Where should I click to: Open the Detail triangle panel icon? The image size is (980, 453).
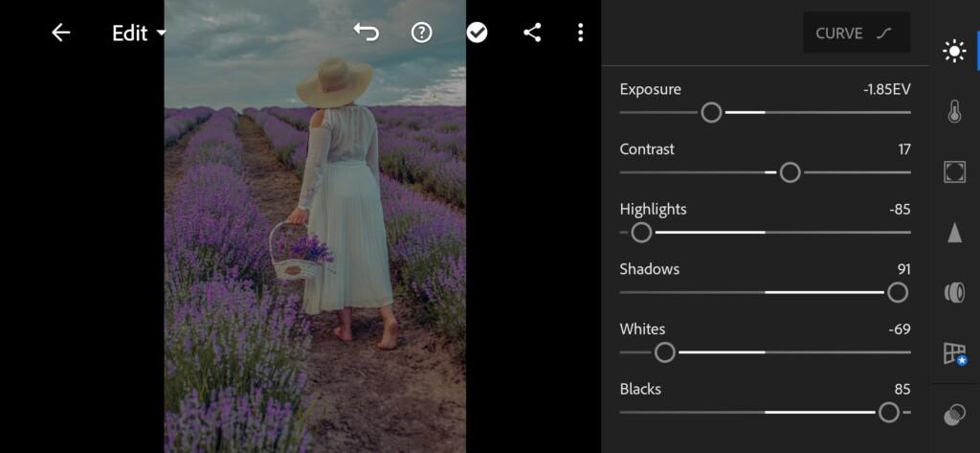point(954,232)
